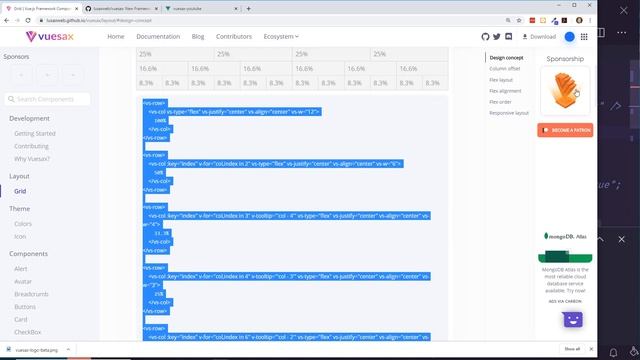
Task: Click the blue circular theme color button
Action: 569,37
